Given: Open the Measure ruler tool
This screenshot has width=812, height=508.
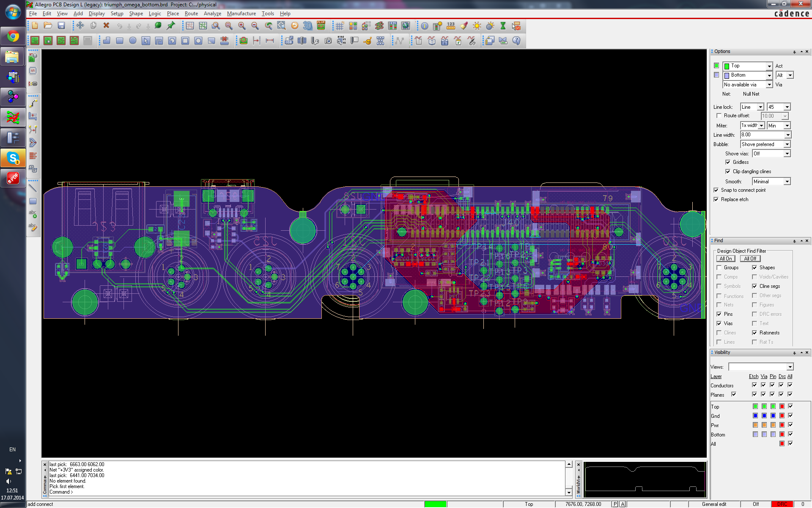Looking at the screenshot, I should (x=451, y=26).
